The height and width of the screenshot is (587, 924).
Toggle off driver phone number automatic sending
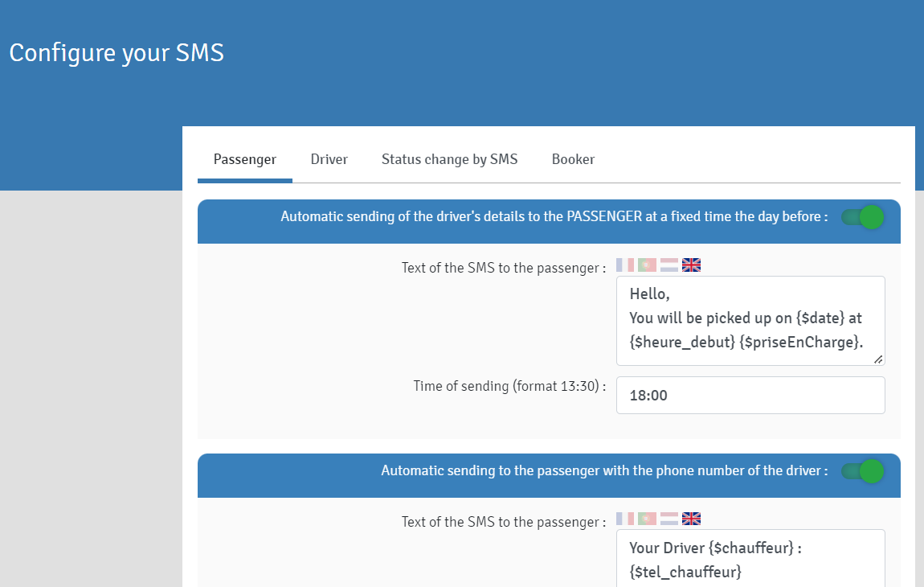tap(863, 471)
